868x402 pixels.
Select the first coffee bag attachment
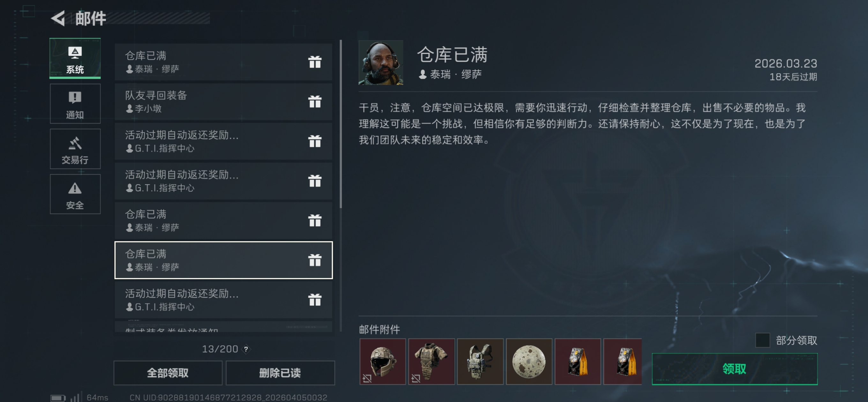pos(578,361)
